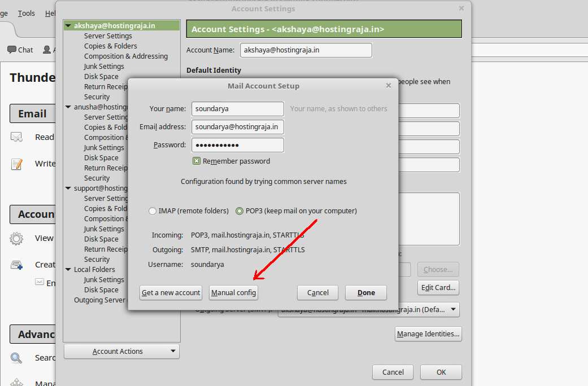
Task: Select Disk Space under Local Folders
Action: [x=101, y=289]
